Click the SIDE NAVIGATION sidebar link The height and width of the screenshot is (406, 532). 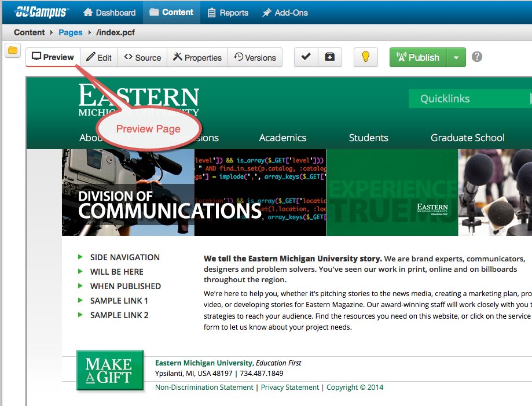[x=125, y=257]
